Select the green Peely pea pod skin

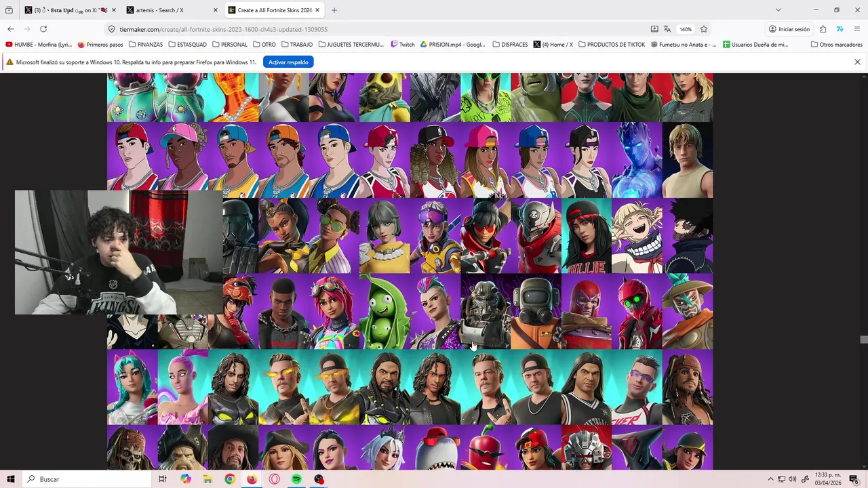(384, 312)
